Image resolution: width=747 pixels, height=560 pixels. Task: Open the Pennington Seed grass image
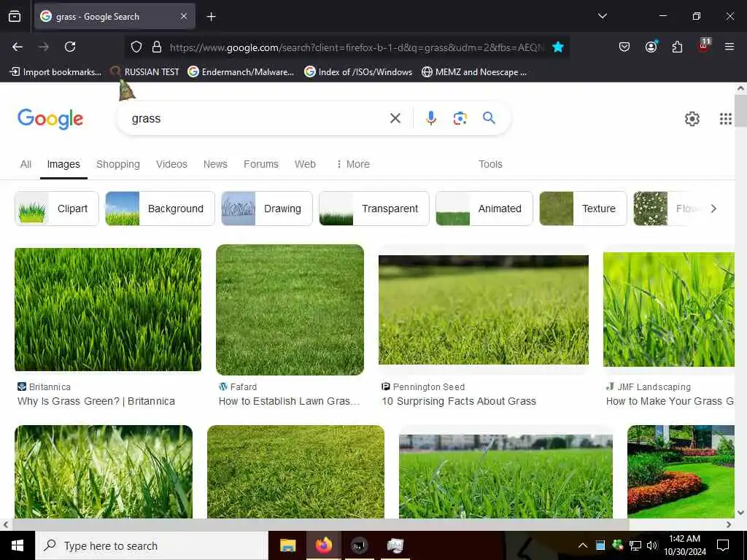coord(484,309)
